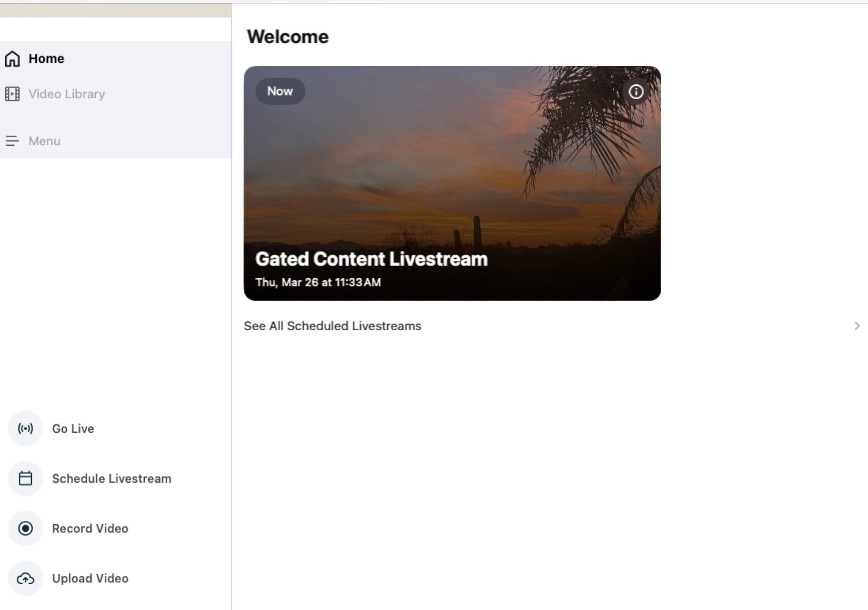The image size is (868, 610).
Task: Click the Gated Content Livestream title
Action: (372, 259)
